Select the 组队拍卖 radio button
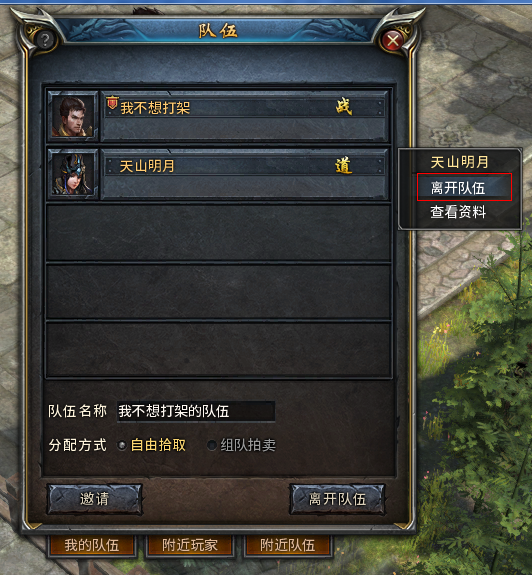 (212, 446)
